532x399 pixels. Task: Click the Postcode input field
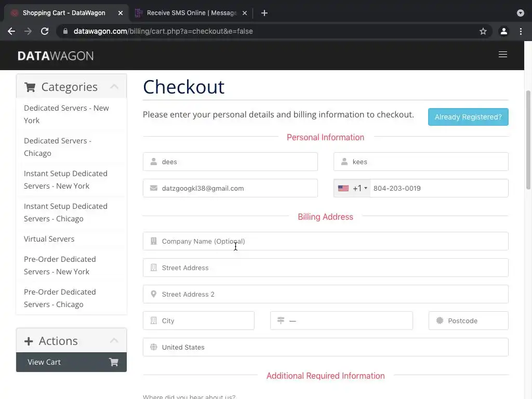coord(468,321)
